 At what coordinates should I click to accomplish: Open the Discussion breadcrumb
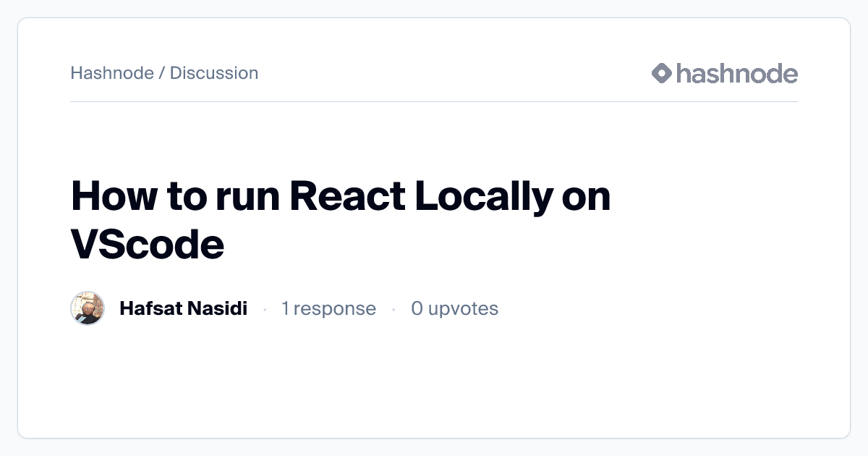click(x=214, y=73)
